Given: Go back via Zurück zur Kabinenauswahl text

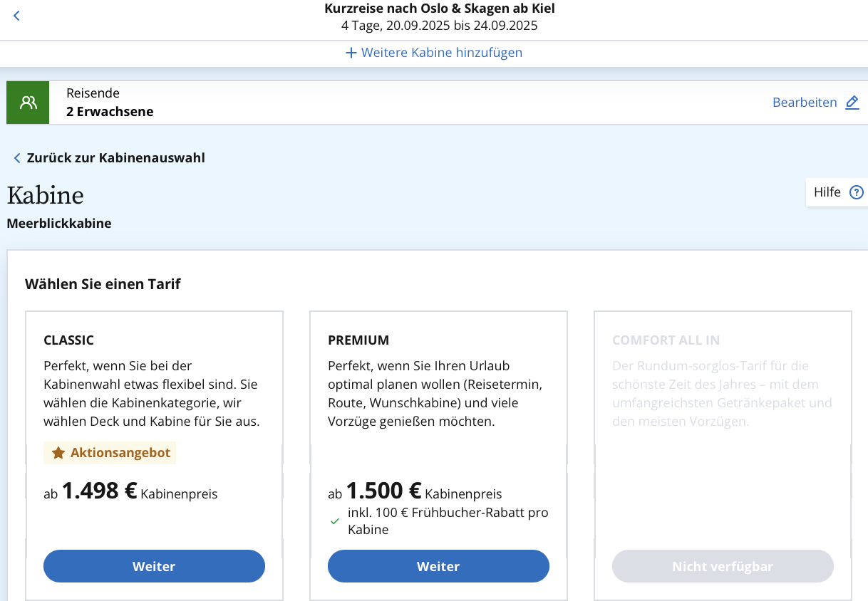Looking at the screenshot, I should pyautogui.click(x=115, y=158).
